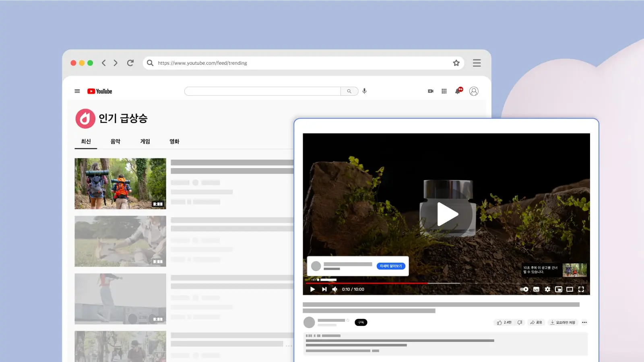Open the account profile menu
This screenshot has height=362, width=644.
(x=474, y=91)
